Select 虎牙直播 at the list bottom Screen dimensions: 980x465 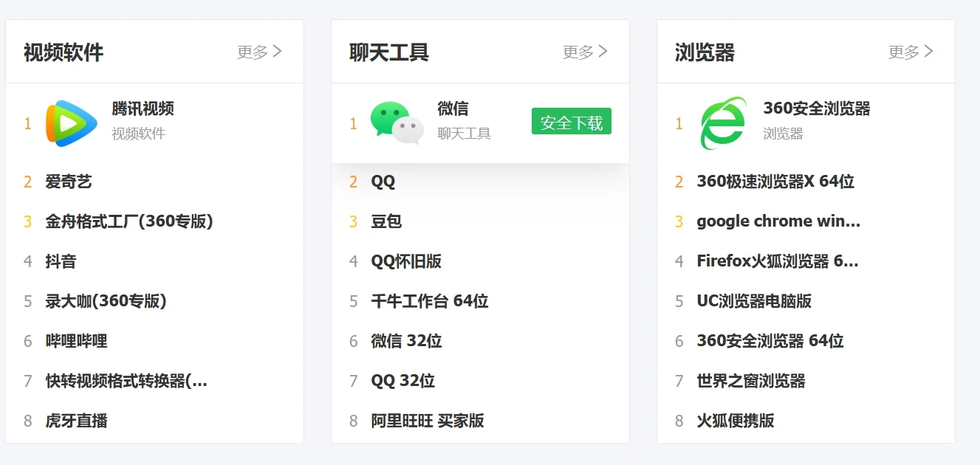point(78,421)
